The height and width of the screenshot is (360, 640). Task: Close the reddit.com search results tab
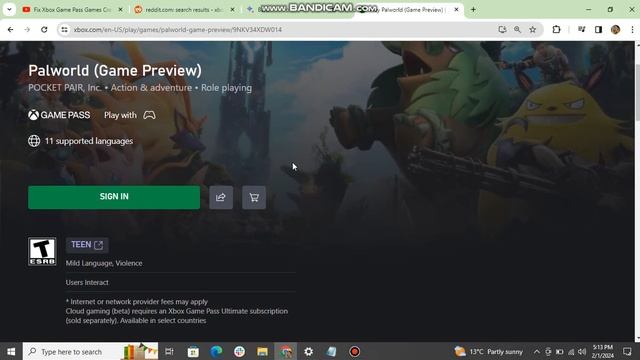point(232,9)
